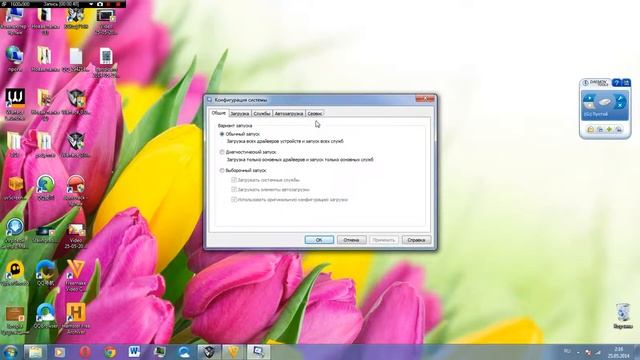The height and width of the screenshot is (360, 640).
Task: Close the Конфигурация системы dialog
Action: (425, 99)
